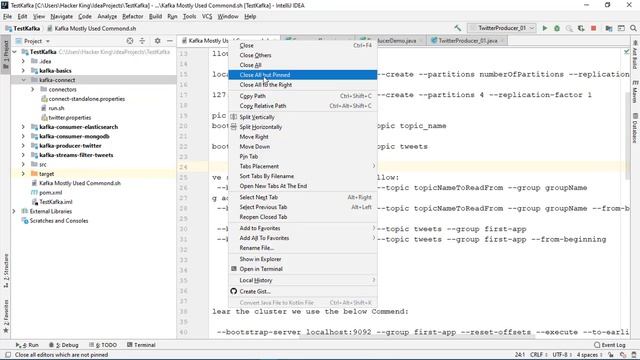Open the Ant Build tool window
This screenshot has width=640, height=360.
pos(635,54)
